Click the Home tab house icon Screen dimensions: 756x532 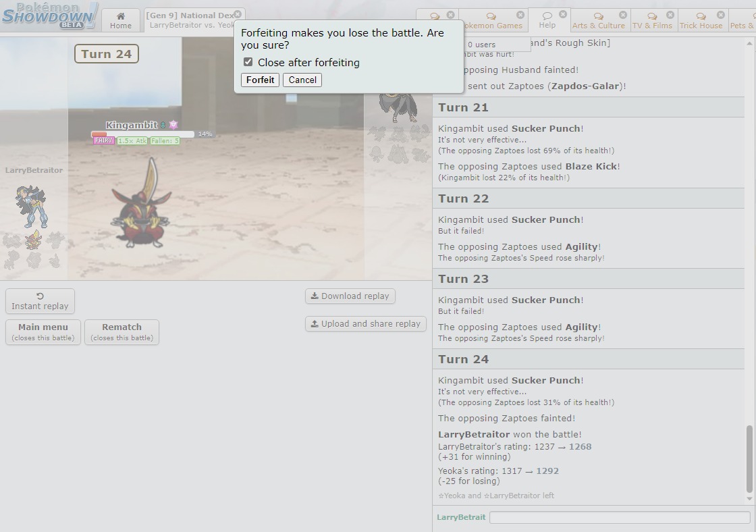coord(121,16)
